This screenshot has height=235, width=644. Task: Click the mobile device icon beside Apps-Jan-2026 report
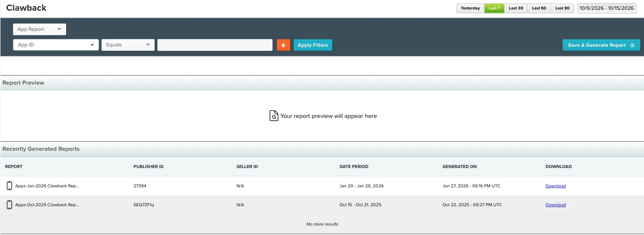click(9, 186)
